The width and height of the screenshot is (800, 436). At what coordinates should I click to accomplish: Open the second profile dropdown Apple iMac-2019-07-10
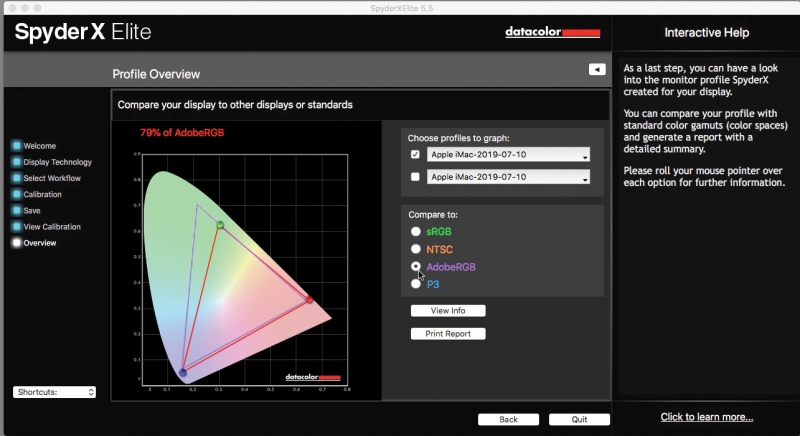508,177
